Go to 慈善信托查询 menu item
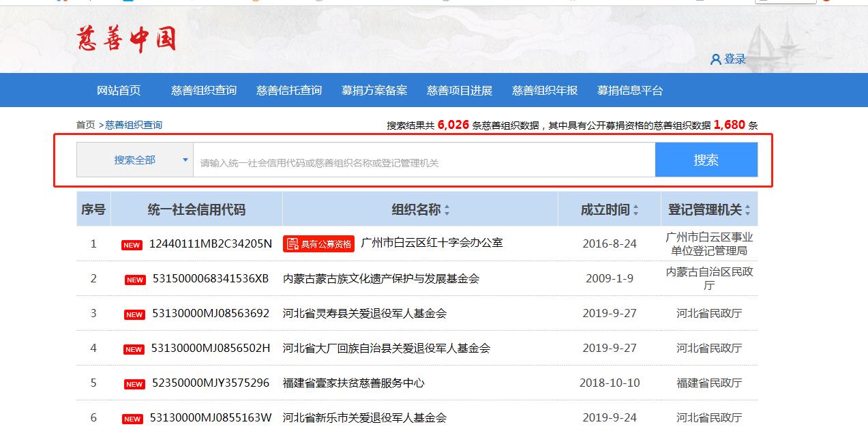 [x=289, y=90]
